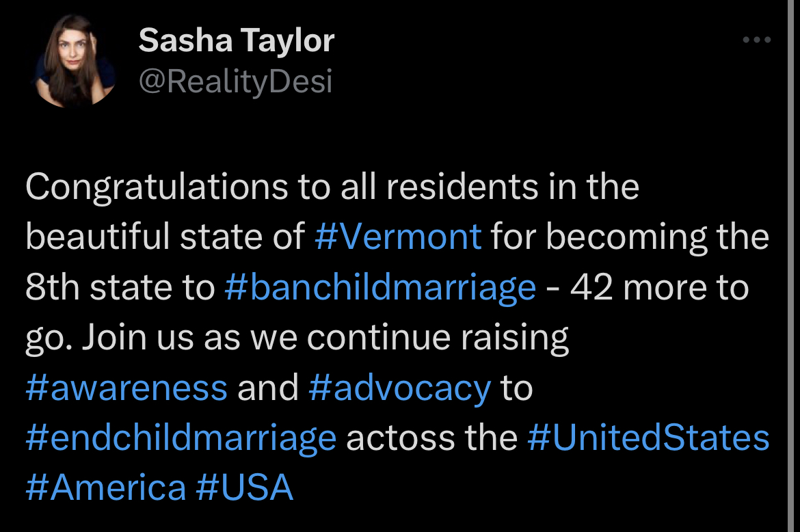Tap the #advocacy hashtag
The height and width of the screenshot is (532, 800).
399,388
